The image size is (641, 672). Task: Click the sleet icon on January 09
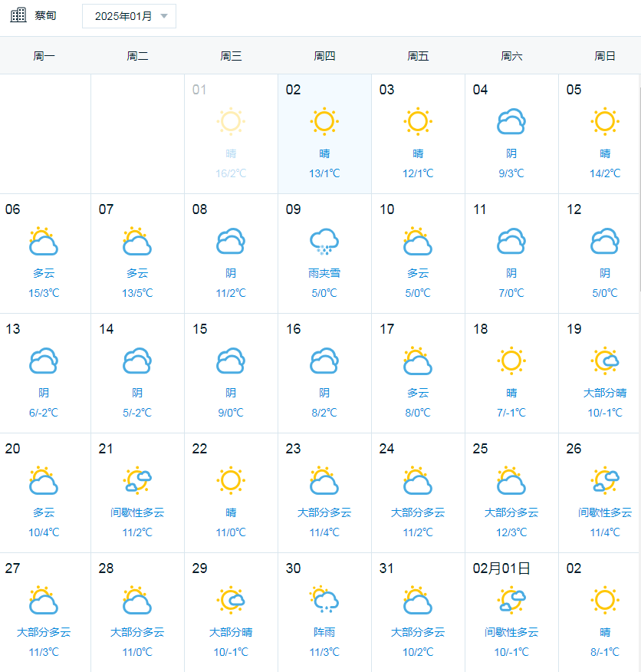[x=324, y=242]
